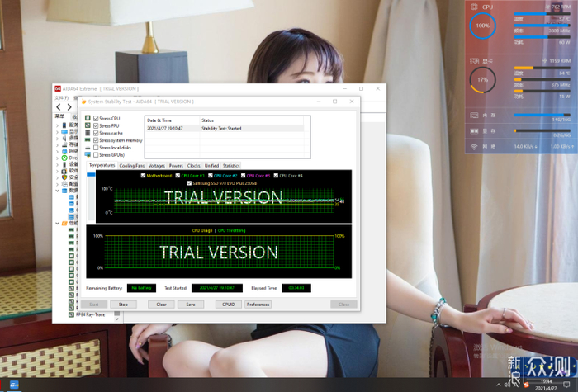Toggle the Samsung SSD 970 EVO Plus checkbox
Screen dimensions: 578x392
[x=189, y=182]
